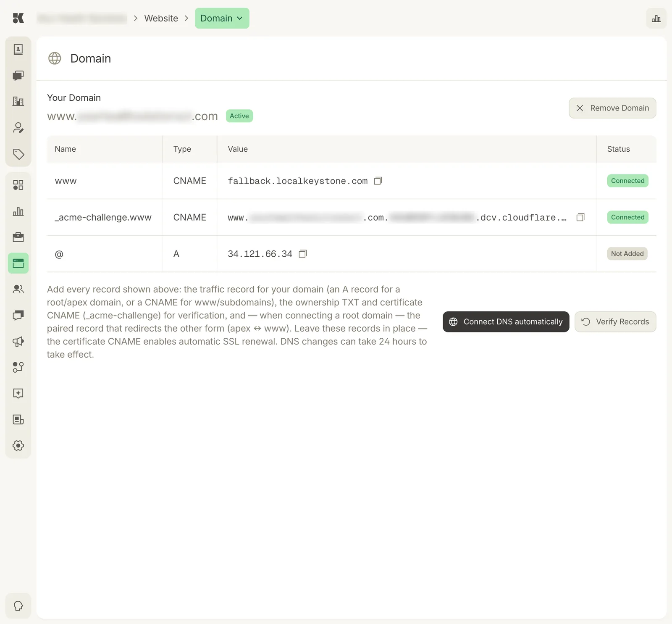Image resolution: width=672 pixels, height=624 pixels.
Task: Click the Connected status in the www row
Action: pyautogui.click(x=627, y=181)
